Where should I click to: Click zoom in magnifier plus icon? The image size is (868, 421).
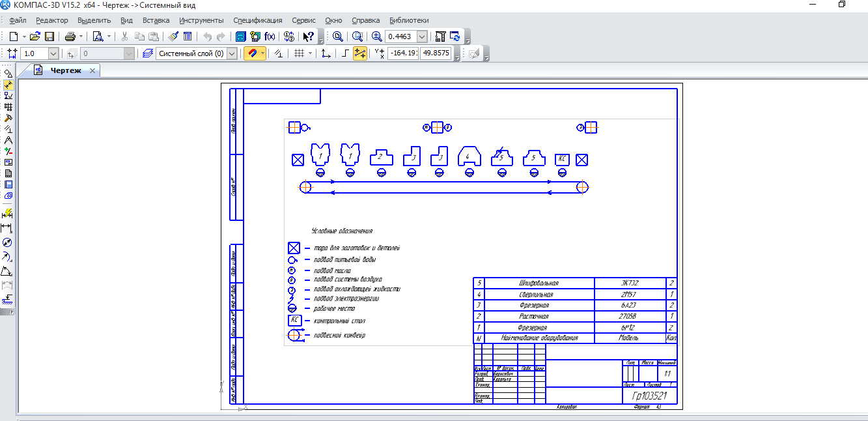click(376, 36)
